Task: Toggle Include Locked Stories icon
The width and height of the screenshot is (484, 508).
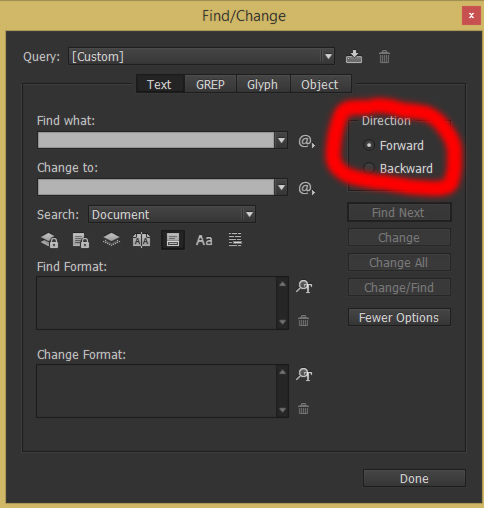Action: (x=80, y=240)
